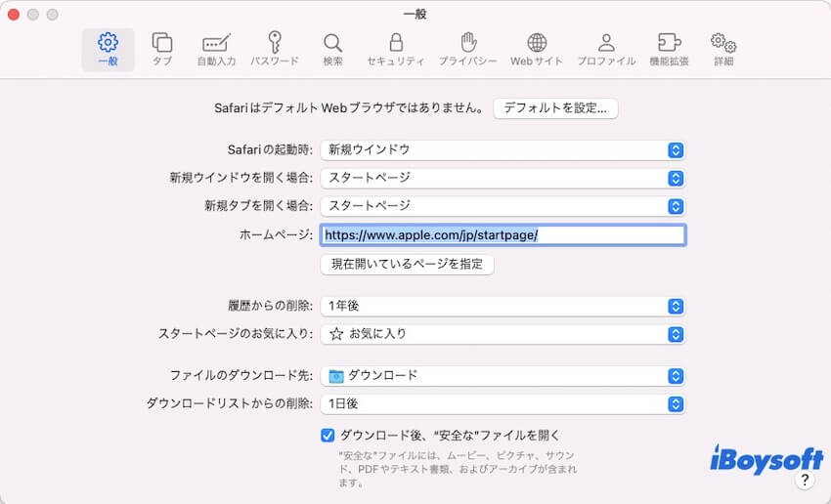Click the ホームページ label text
This screenshot has width=831, height=504.
click(276, 234)
